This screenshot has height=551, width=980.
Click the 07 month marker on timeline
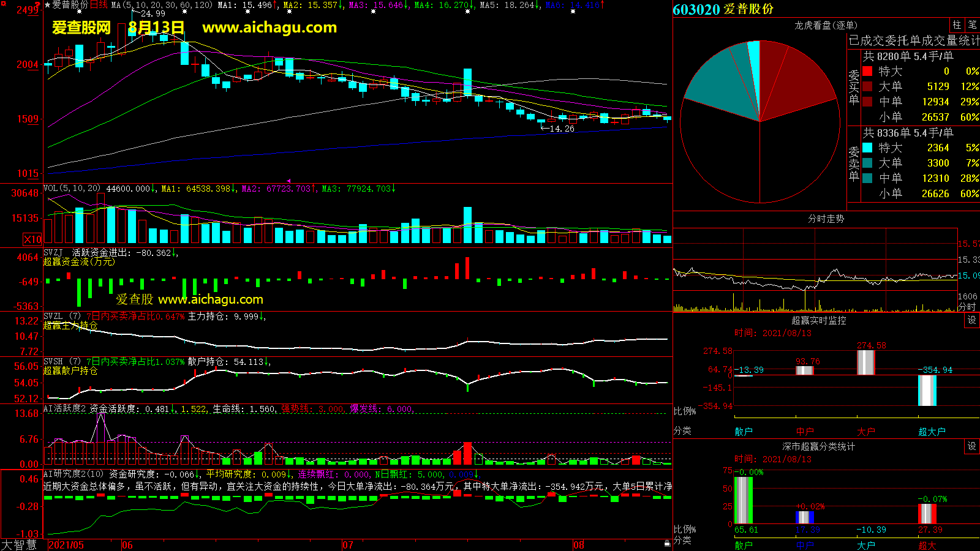(x=347, y=545)
